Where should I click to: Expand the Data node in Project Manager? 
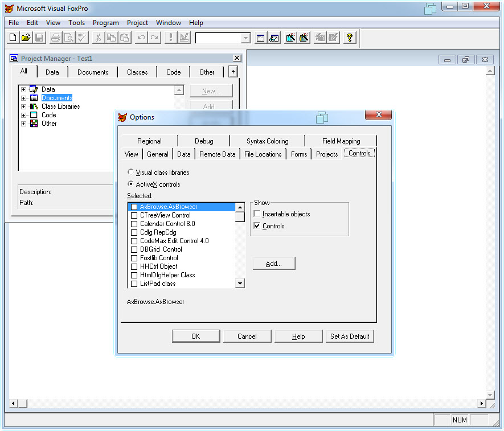coord(23,89)
